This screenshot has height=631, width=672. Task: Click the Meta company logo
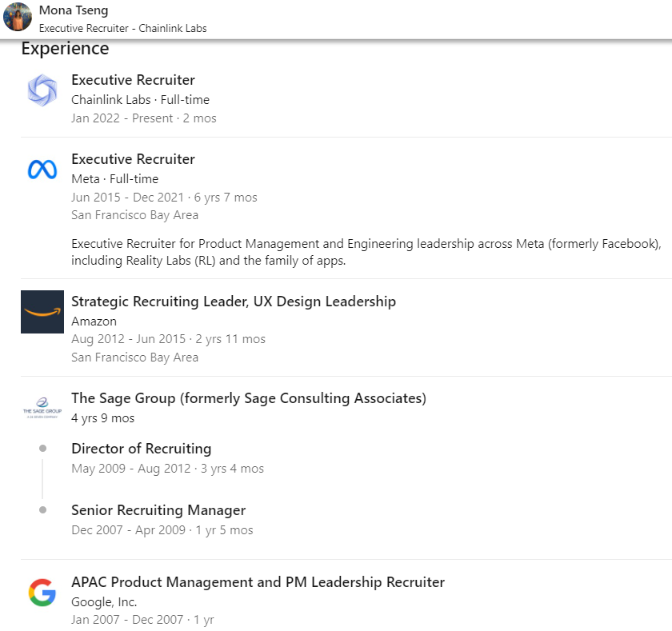tap(42, 170)
